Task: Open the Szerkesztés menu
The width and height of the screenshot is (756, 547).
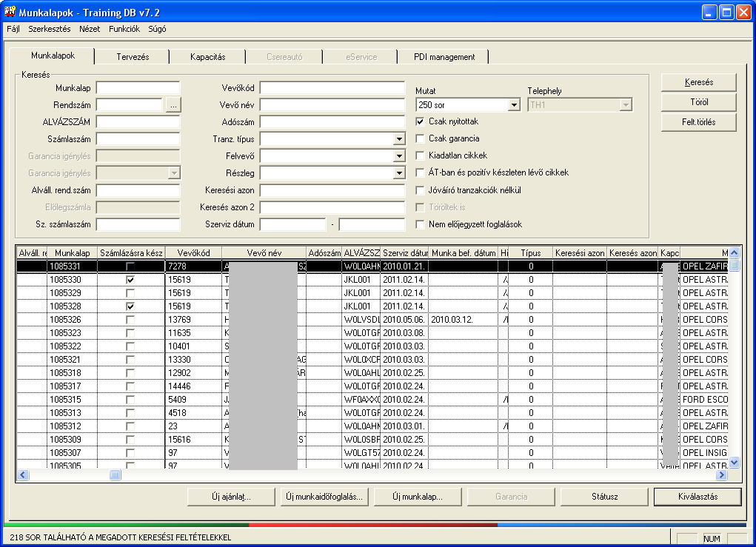Action: tap(49, 29)
